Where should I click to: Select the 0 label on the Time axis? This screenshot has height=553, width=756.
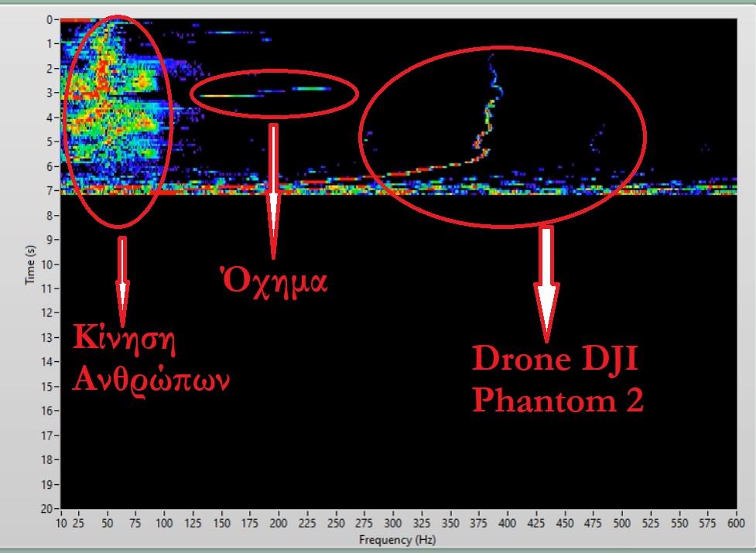coord(50,20)
